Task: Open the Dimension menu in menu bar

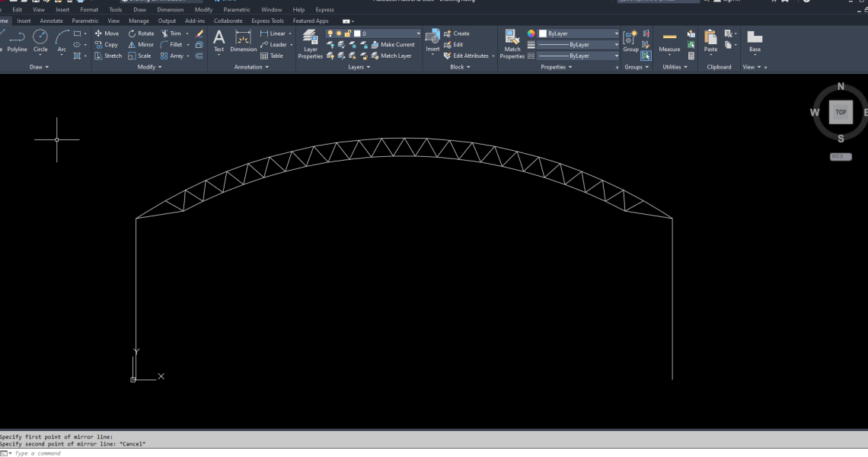Action: click(x=171, y=9)
